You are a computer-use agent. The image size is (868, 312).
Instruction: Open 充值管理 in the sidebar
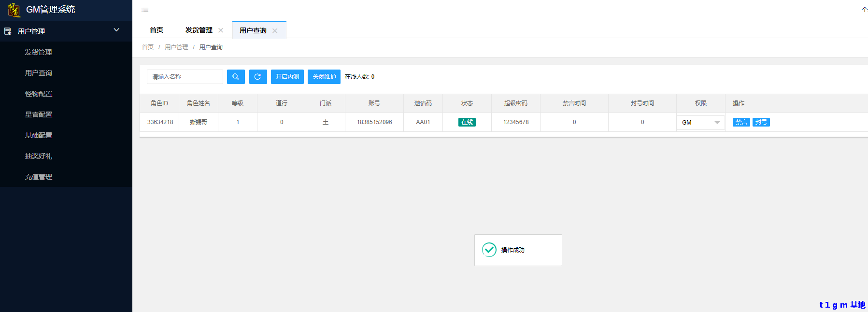coord(39,177)
